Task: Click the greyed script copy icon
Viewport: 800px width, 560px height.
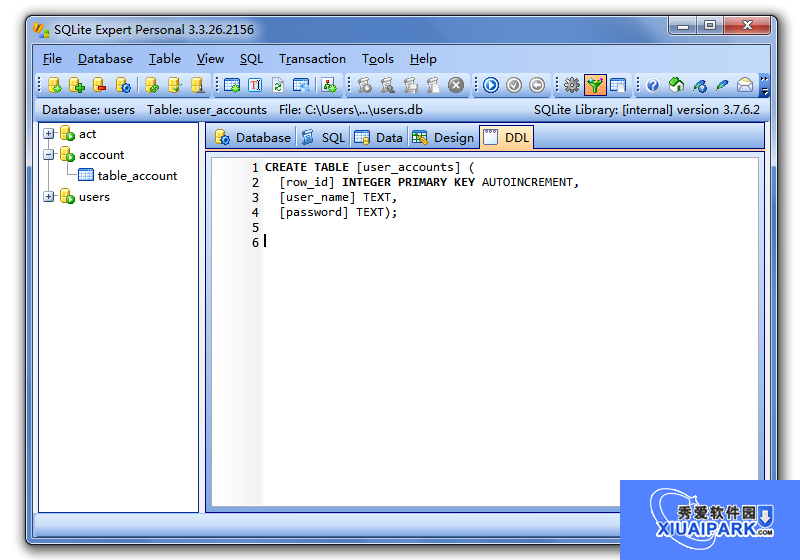Action: [x=433, y=85]
